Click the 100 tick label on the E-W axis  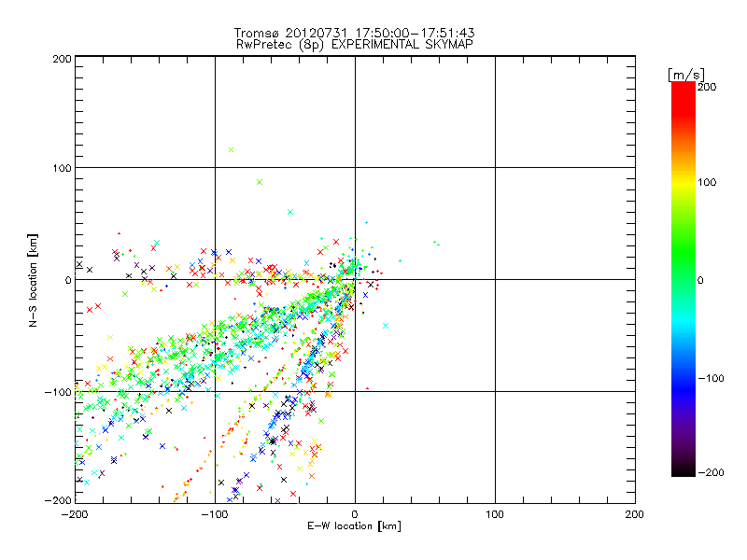point(495,514)
